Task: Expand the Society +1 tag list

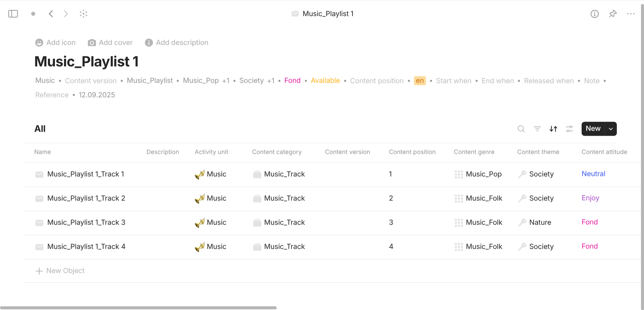Action: (x=271, y=81)
